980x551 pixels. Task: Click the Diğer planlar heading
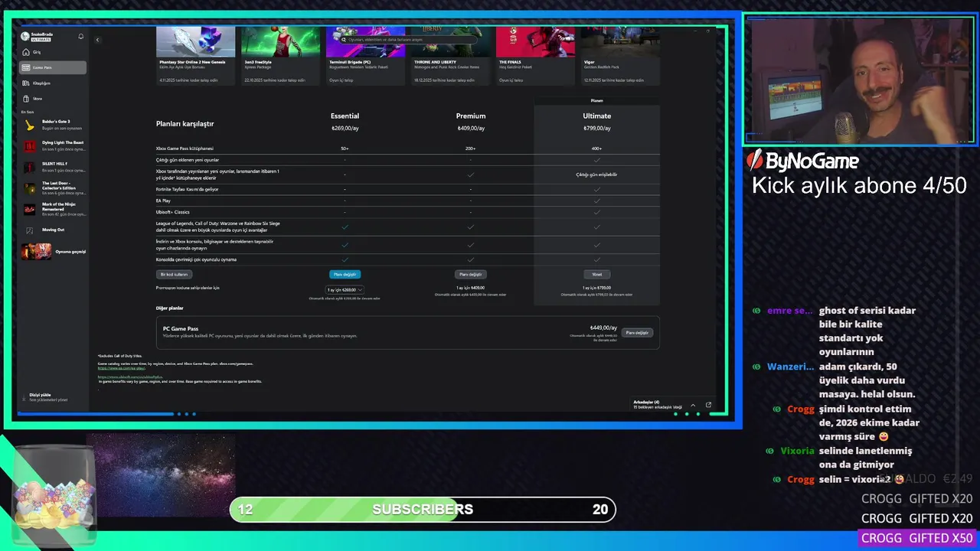pos(170,308)
